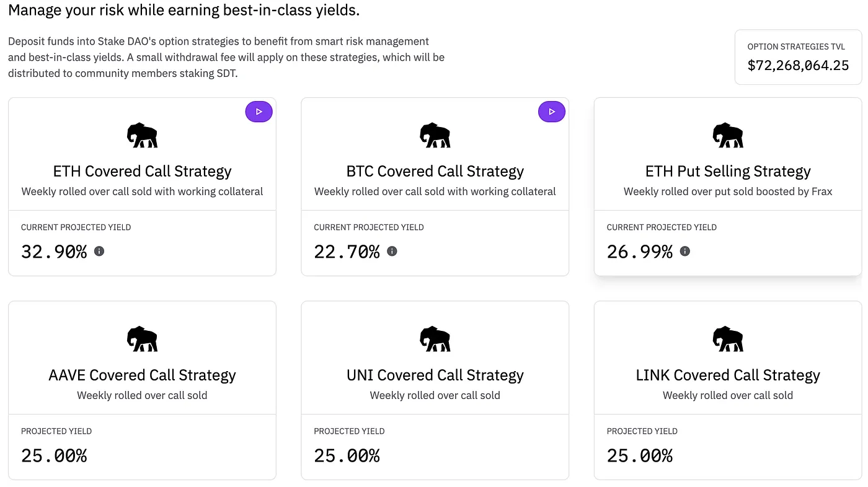Click 25.00% projected yield on AAVE card
Image resolution: width=868 pixels, height=487 pixels.
pyautogui.click(x=54, y=455)
